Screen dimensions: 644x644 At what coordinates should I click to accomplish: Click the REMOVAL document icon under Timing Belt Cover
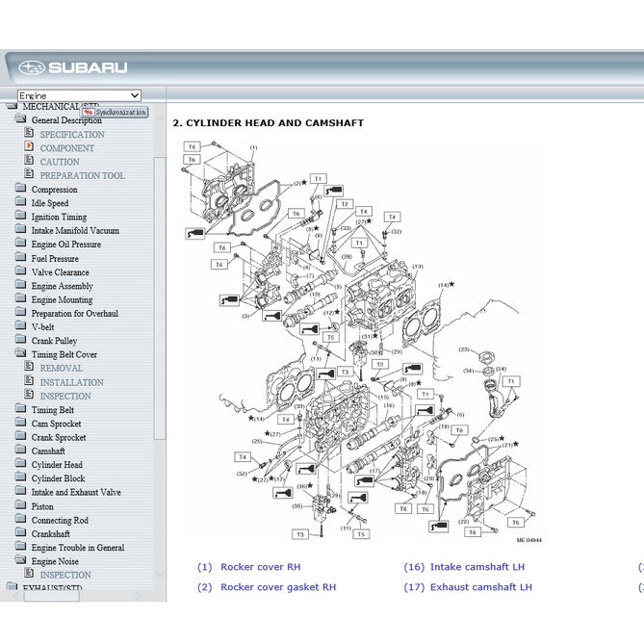coord(29,368)
